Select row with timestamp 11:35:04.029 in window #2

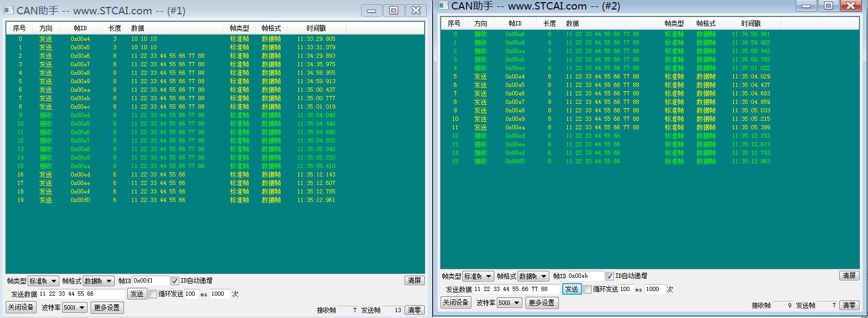(x=650, y=76)
